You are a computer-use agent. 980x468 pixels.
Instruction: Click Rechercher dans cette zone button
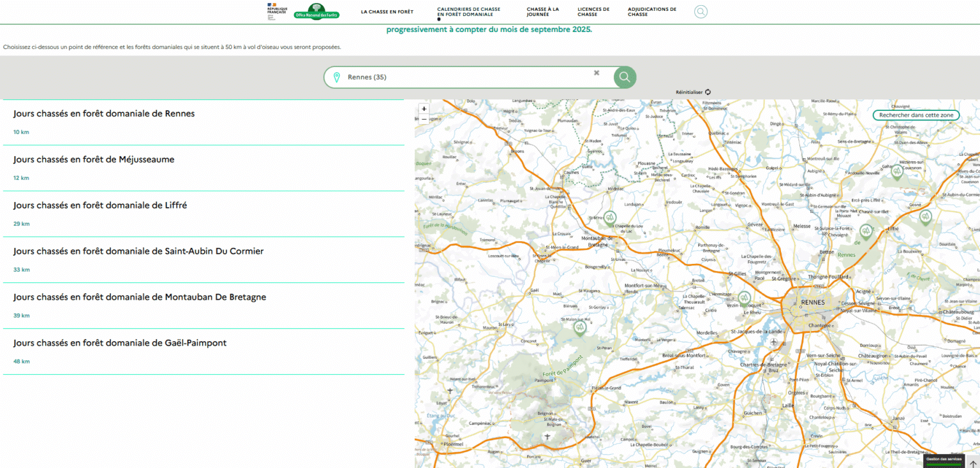coord(916,115)
